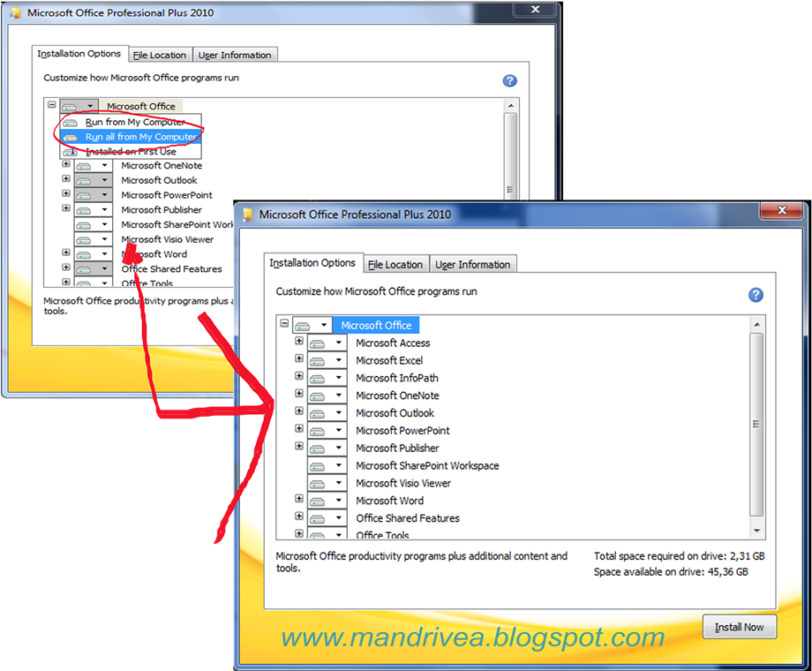Viewport: 812px width, 671px height.
Task: Open back window Microsoft Publisher install dropdown
Action: click(x=94, y=210)
